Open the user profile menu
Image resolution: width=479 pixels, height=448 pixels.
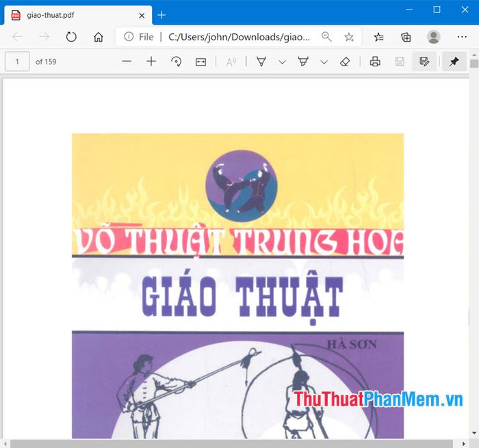[x=433, y=37]
